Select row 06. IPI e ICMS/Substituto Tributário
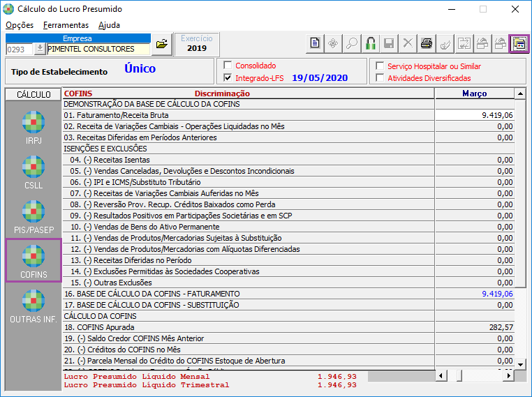Screen dimensions: 532x397 (249, 182)
